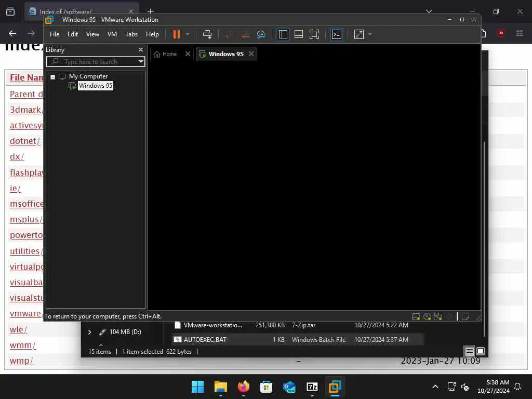Open the stretch mode dropdown arrow
Viewport: 532px width, 399px height.
pyautogui.click(x=370, y=34)
